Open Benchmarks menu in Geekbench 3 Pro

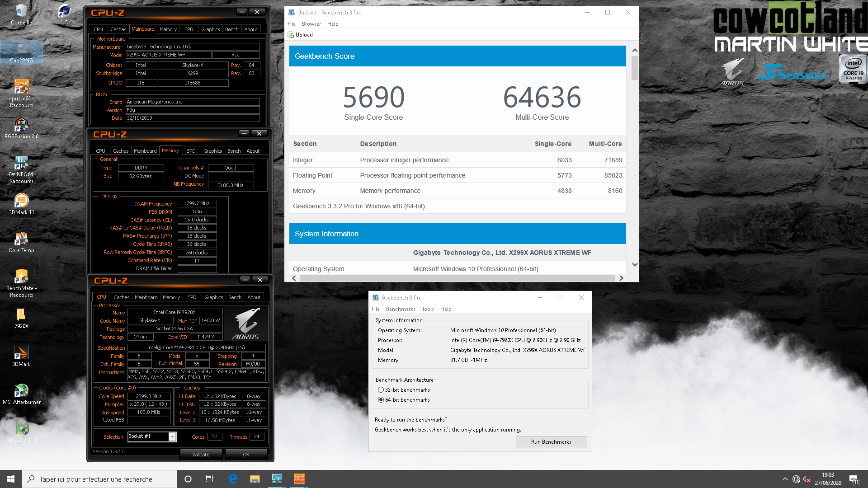(x=401, y=309)
